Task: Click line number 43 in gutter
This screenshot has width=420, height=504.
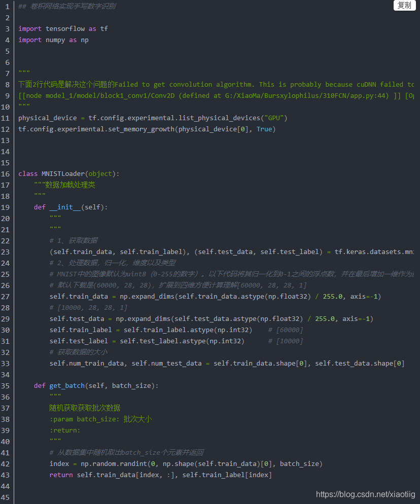Action: click(6, 475)
